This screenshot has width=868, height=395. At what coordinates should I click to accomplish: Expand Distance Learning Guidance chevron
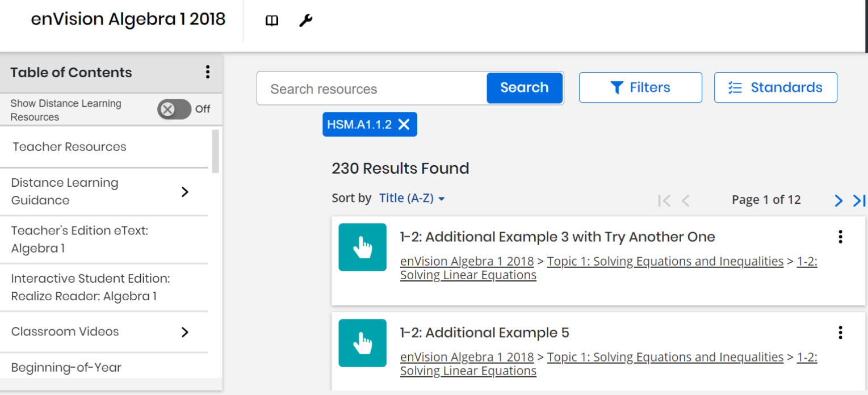pyautogui.click(x=184, y=192)
